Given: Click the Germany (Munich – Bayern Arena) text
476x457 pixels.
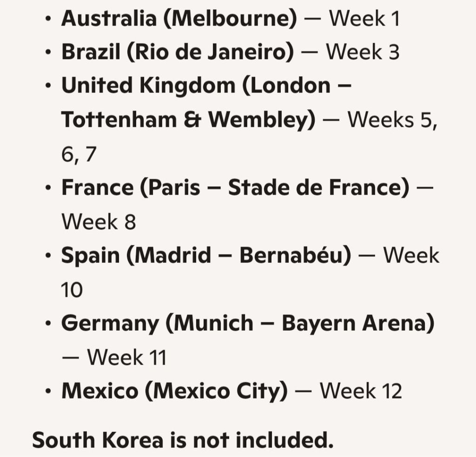Looking at the screenshot, I should (248, 323).
